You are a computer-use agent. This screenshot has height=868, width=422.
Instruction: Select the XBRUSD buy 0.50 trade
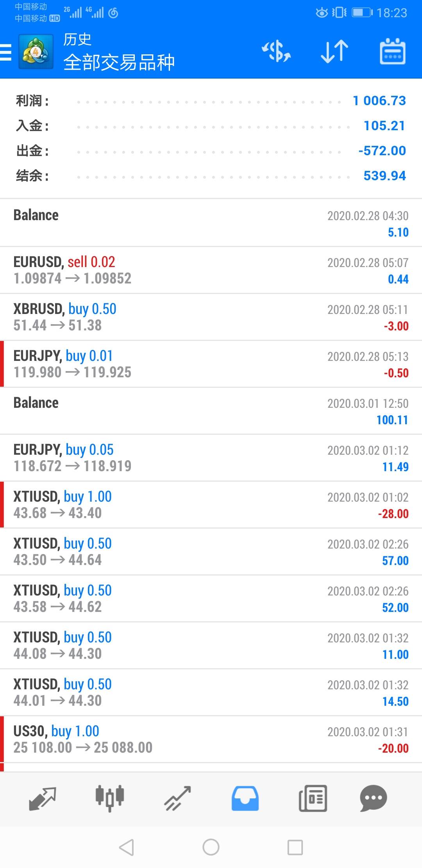pyautogui.click(x=211, y=317)
